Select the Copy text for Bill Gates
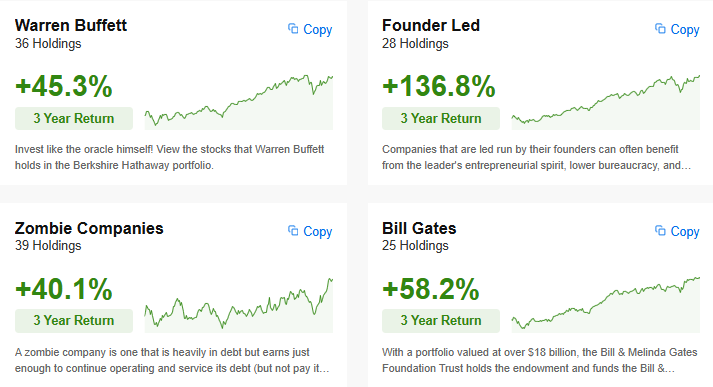713x387 pixels. point(685,231)
